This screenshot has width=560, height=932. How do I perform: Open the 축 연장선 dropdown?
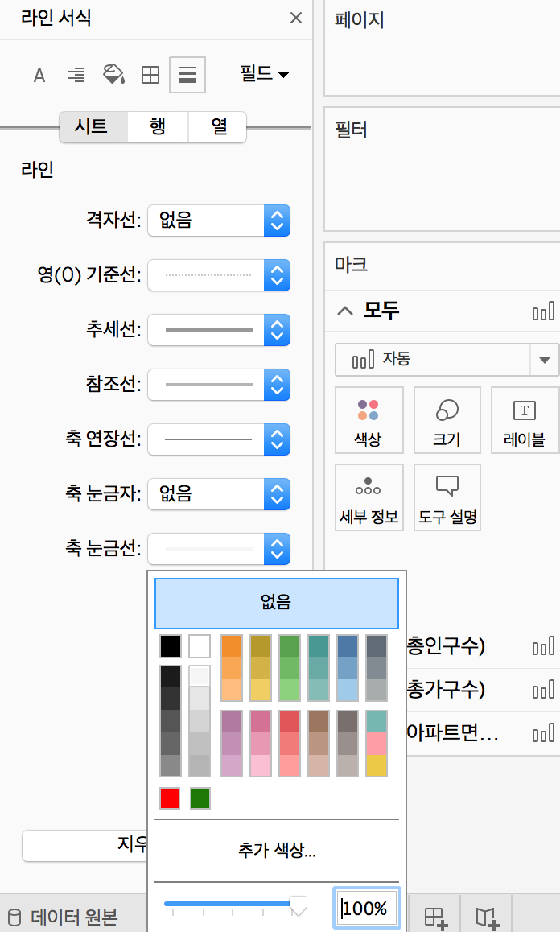pos(219,439)
